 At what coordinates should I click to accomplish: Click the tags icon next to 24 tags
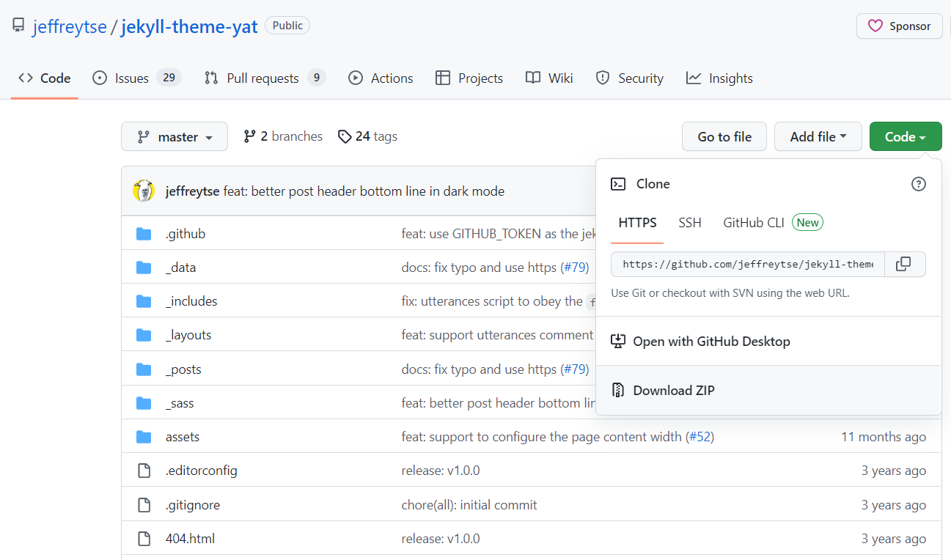[345, 136]
